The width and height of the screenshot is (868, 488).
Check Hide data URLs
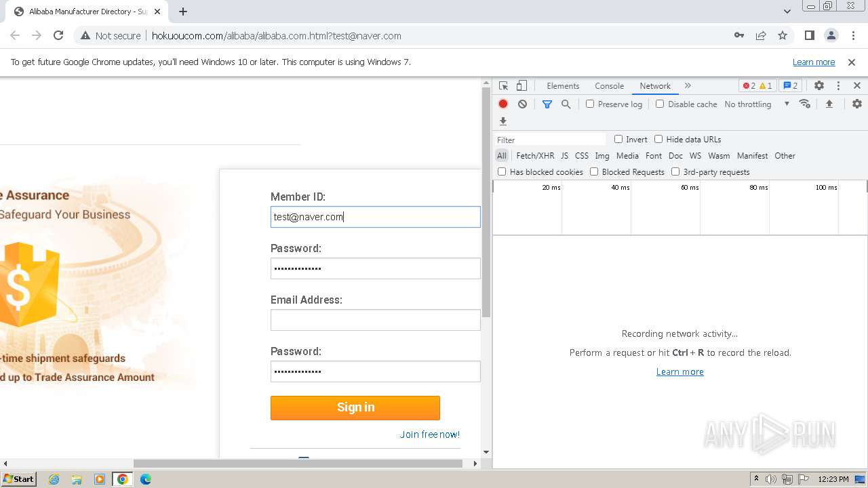[x=658, y=139]
